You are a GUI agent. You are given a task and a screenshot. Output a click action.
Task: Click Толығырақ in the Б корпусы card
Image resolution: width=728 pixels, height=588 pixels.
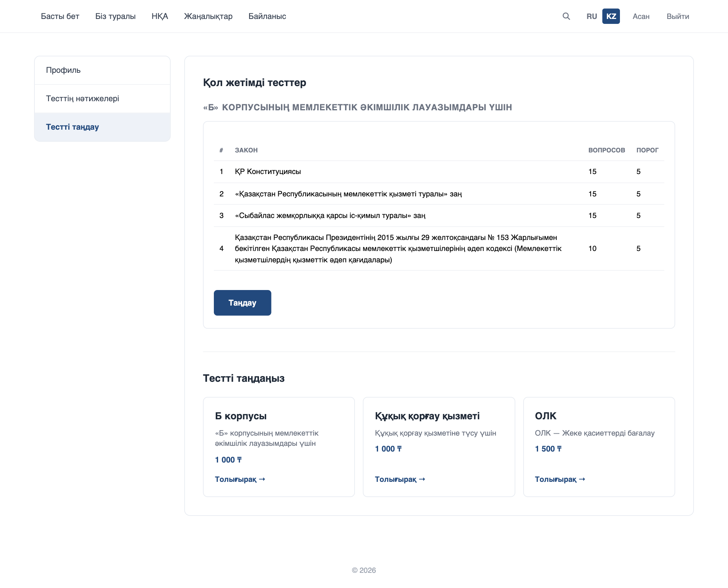(x=240, y=479)
